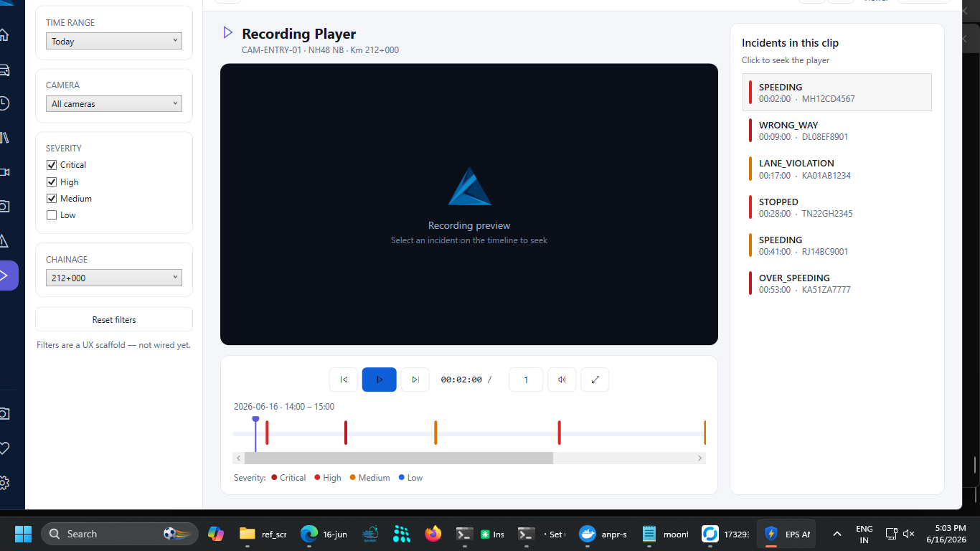This screenshot has height=551, width=980.
Task: Toggle the player volume speaker icon
Action: pyautogui.click(x=562, y=380)
